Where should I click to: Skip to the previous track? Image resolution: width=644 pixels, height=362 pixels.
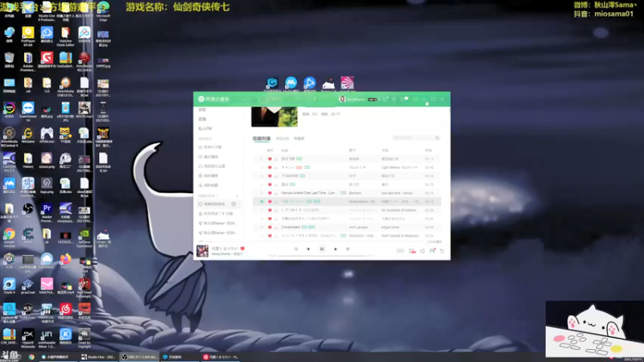click(308, 249)
